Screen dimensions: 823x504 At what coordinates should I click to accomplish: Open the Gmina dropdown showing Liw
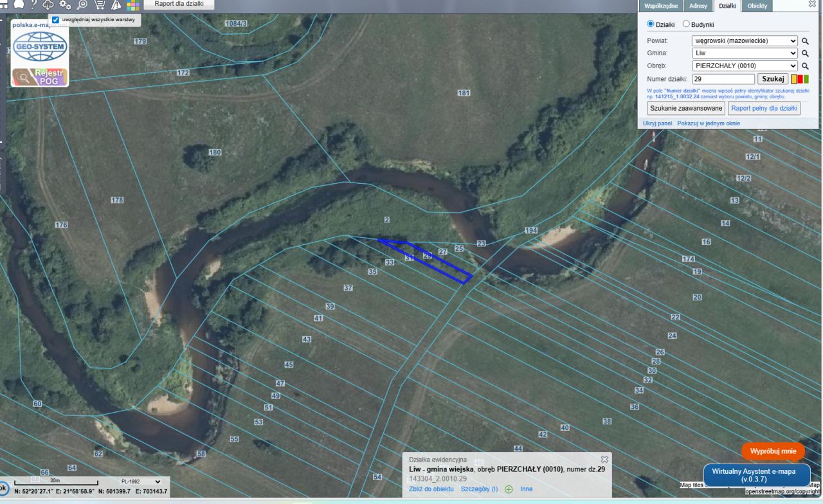(x=745, y=53)
